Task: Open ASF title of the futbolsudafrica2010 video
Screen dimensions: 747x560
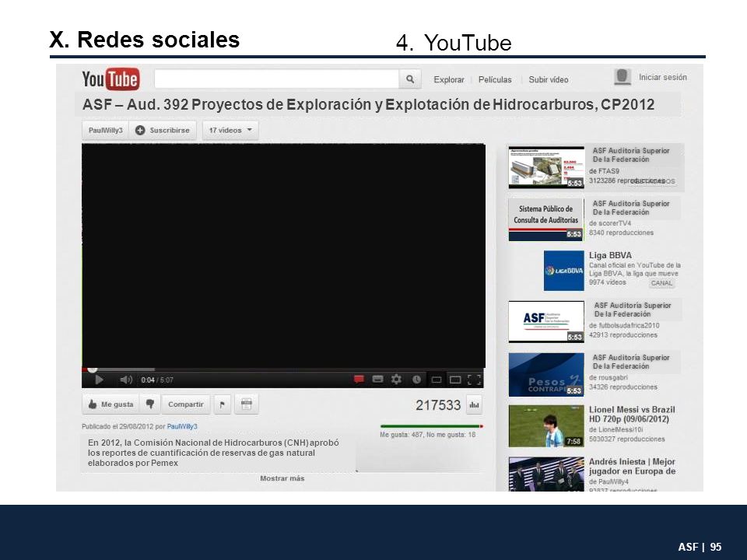Action: (632, 310)
